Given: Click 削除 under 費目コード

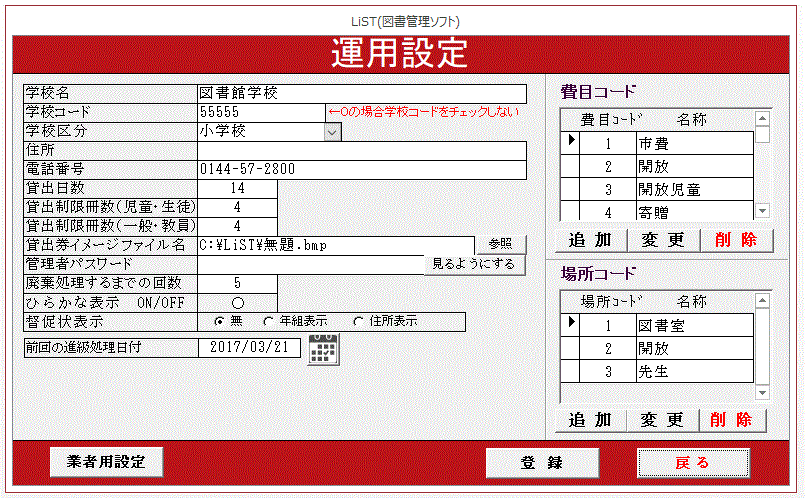Looking at the screenshot, I should pyautogui.click(x=736, y=240).
